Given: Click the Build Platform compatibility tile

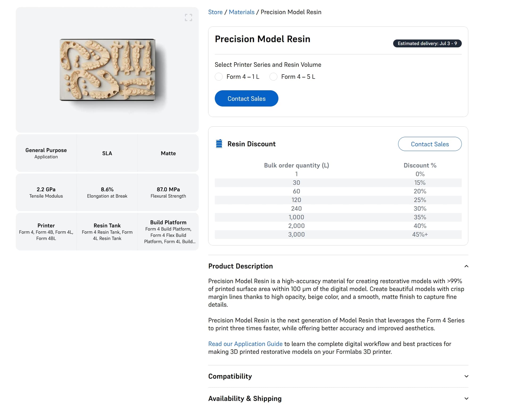Looking at the screenshot, I should [x=168, y=232].
